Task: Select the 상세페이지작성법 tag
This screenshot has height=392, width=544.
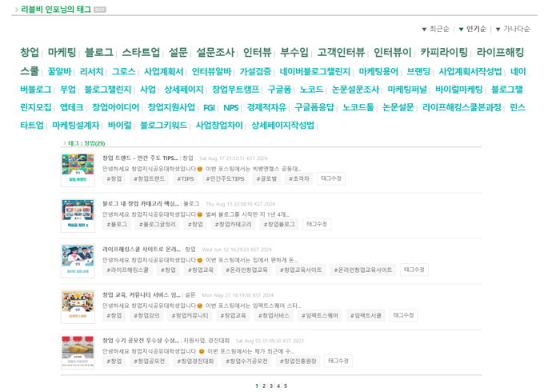Action: (x=282, y=126)
